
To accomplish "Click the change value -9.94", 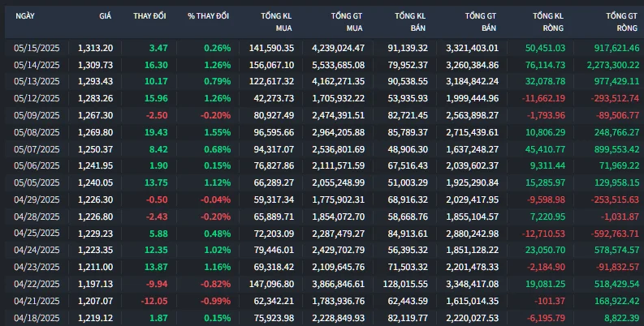I will tap(157, 284).
